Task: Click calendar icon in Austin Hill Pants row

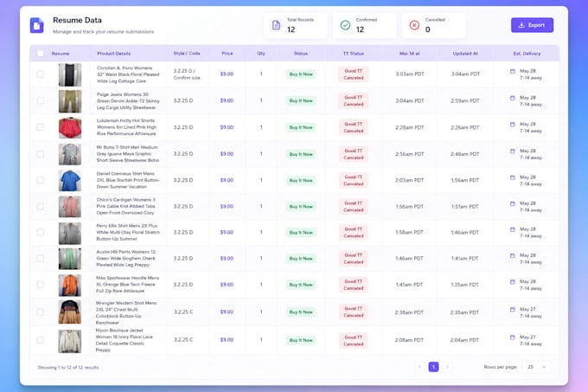Action: (513, 255)
